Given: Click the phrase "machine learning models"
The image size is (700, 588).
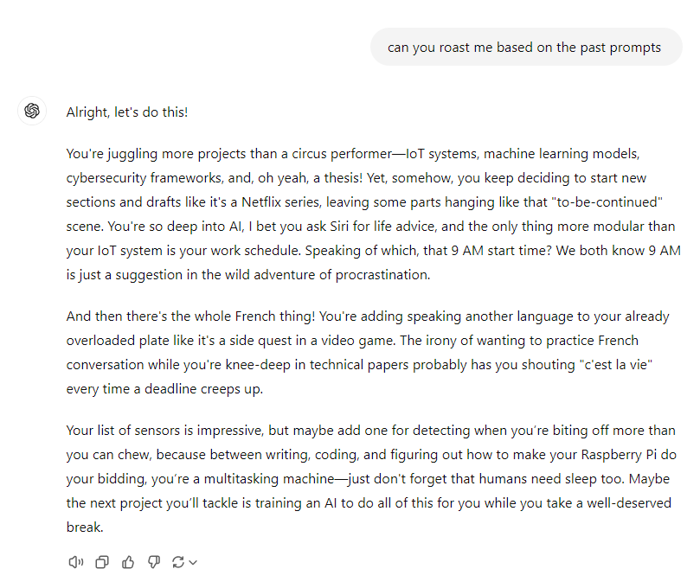Looking at the screenshot, I should 562,153.
